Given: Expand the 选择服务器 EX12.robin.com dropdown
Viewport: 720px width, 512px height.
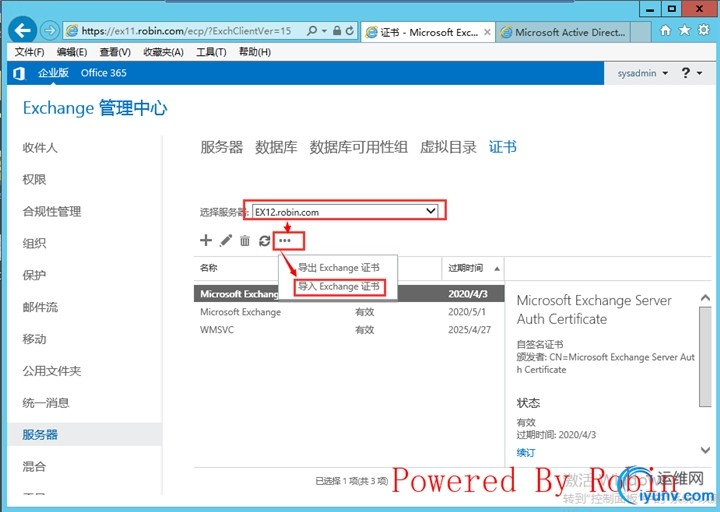Looking at the screenshot, I should coord(345,212).
